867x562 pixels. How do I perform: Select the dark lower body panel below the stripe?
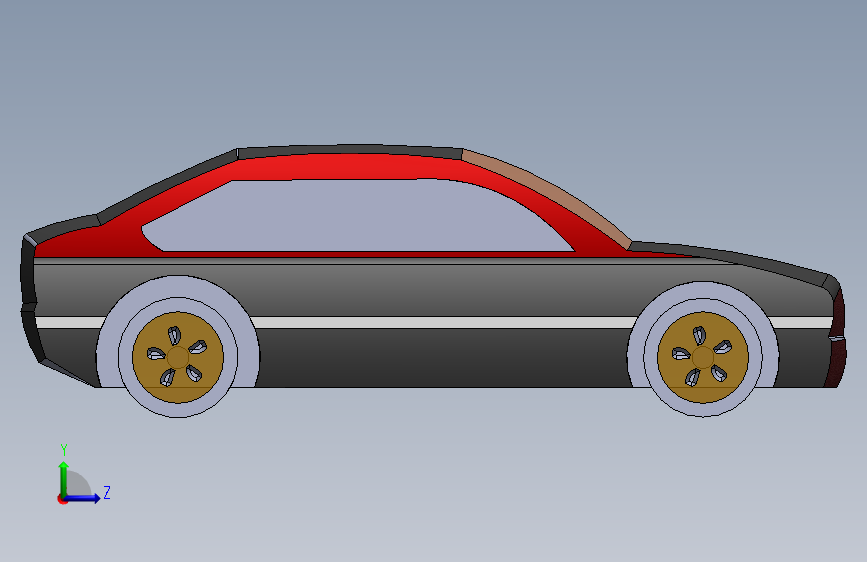[442, 358]
